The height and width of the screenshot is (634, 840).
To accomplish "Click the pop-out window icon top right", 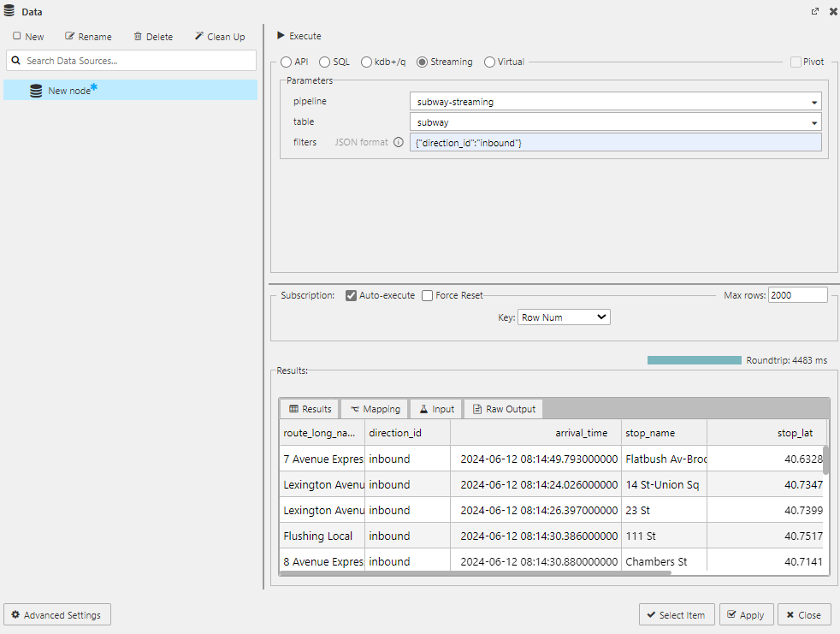I will pos(815,11).
